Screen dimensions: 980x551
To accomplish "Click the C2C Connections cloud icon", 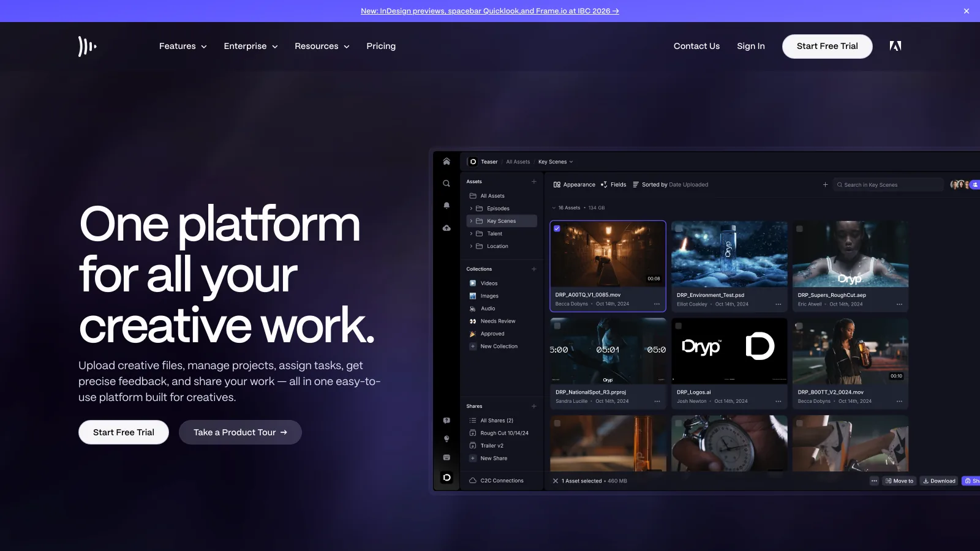I will coord(473,481).
